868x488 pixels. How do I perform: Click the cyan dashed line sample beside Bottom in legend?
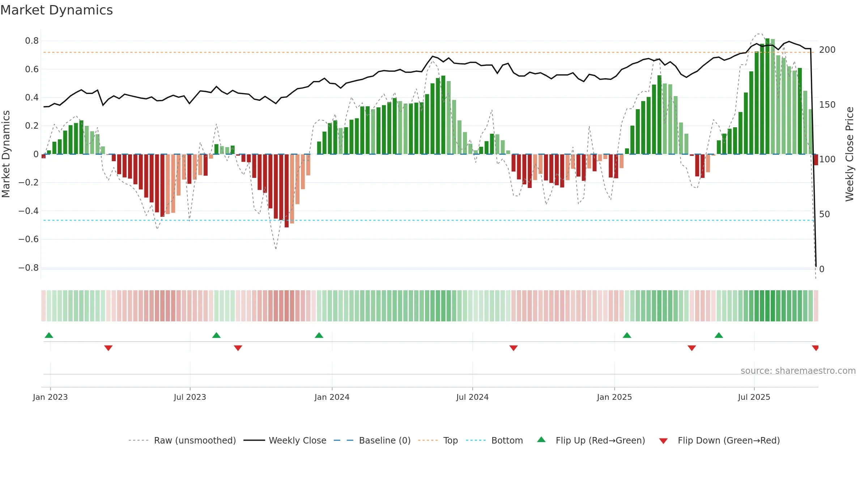476,440
